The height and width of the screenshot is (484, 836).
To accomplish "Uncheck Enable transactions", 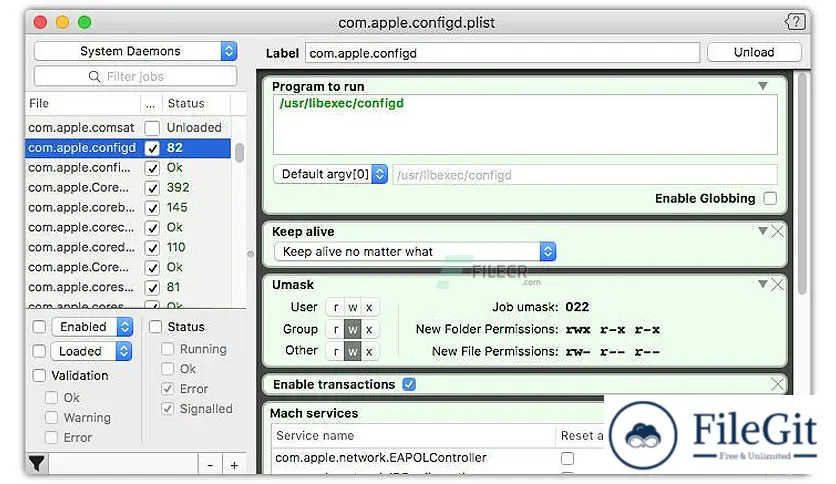I will (x=409, y=384).
